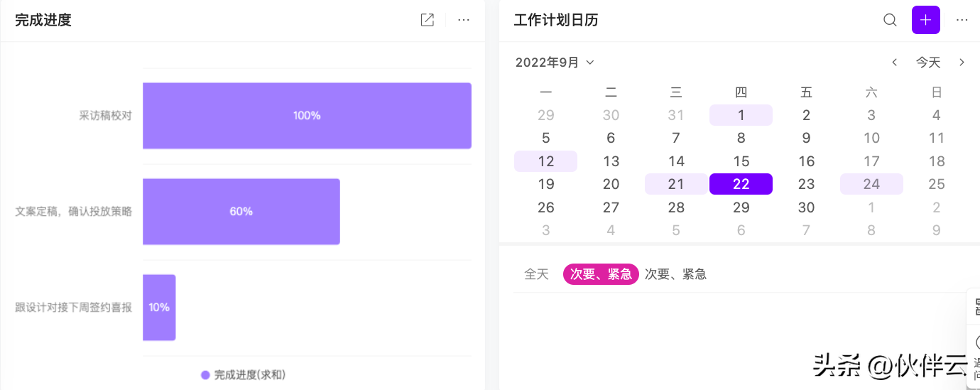Select Thursday September 1 in calendar
Image resolution: width=980 pixels, height=390 pixels.
(x=741, y=115)
